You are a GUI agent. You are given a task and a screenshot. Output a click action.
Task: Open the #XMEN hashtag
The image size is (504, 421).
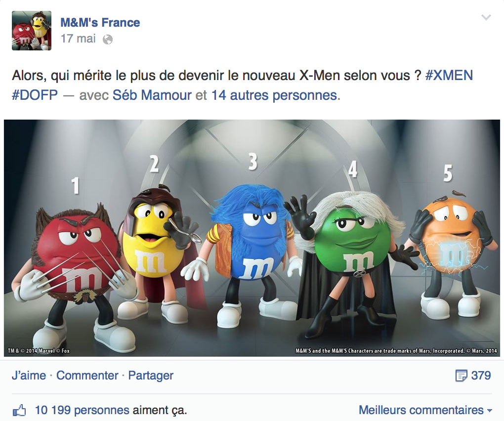point(449,76)
